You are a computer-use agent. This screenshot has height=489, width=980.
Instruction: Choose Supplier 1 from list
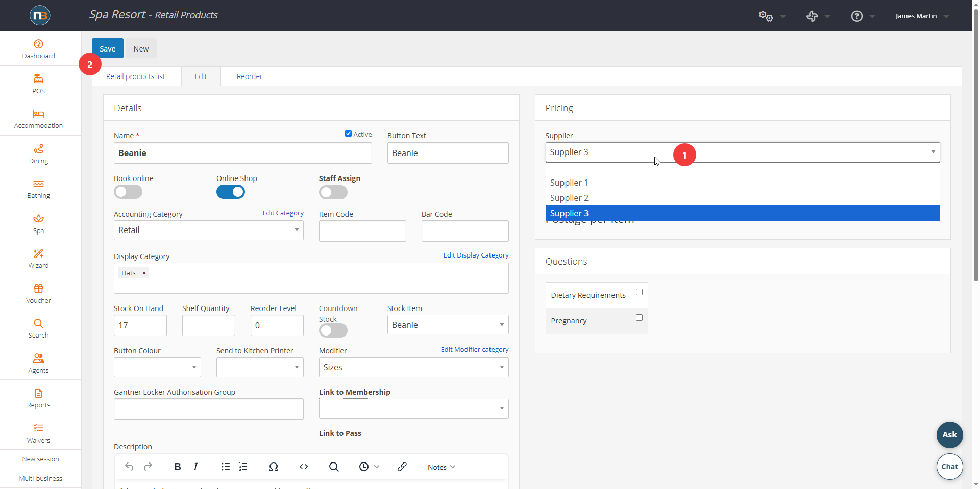coord(743,183)
